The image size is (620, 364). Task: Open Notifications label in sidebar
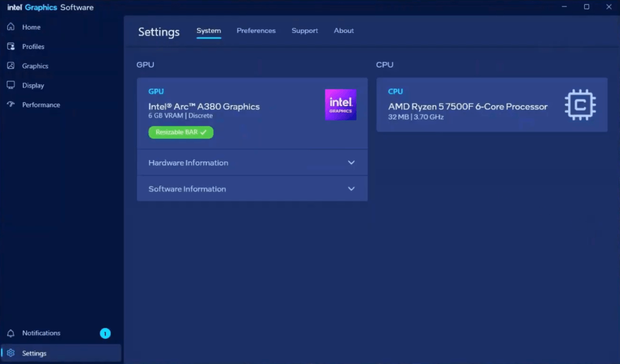pos(41,333)
